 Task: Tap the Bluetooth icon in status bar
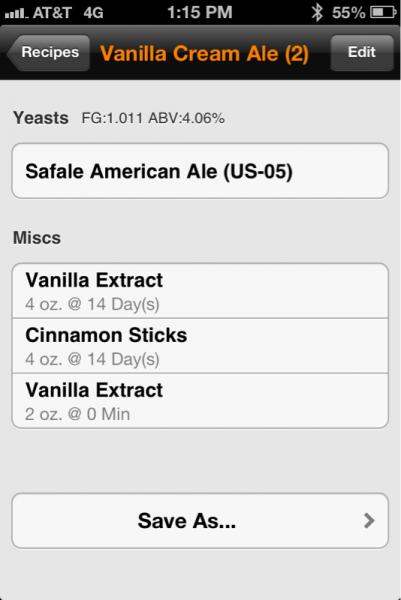click(317, 12)
